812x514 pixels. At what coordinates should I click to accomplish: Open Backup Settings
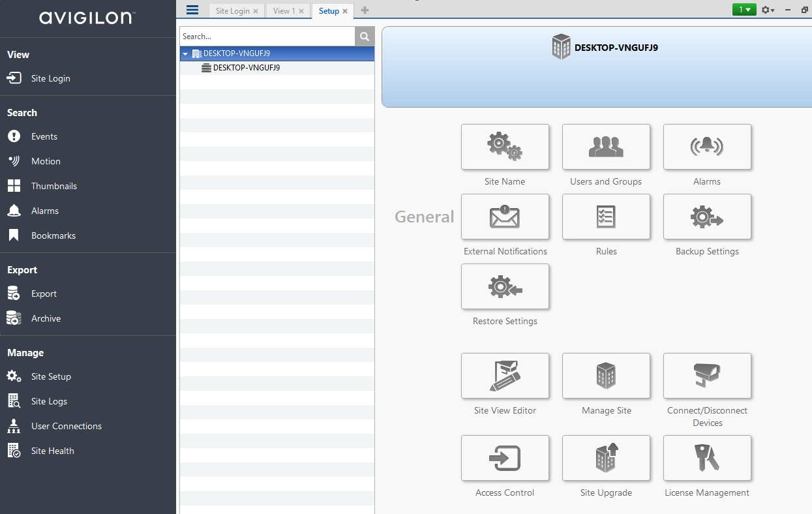(707, 217)
